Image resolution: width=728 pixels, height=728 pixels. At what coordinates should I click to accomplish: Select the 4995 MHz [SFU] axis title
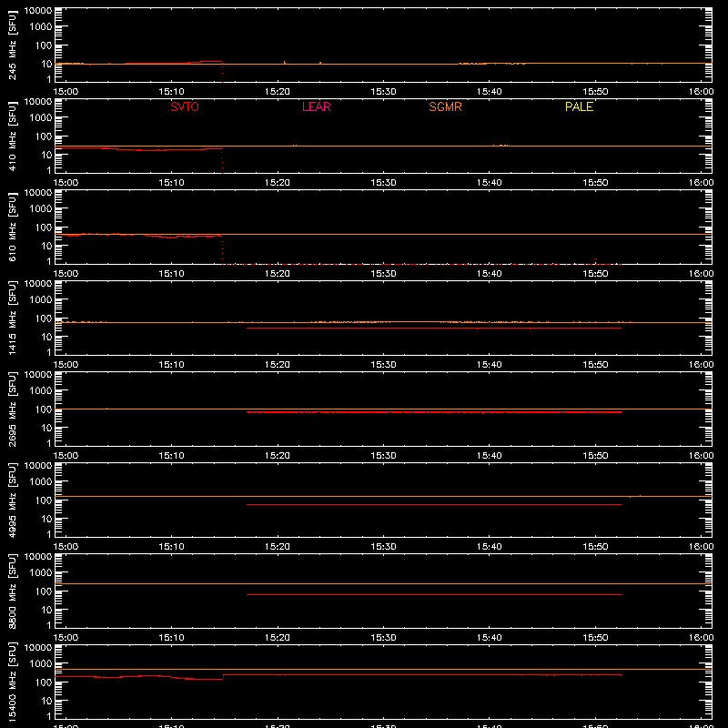click(13, 500)
